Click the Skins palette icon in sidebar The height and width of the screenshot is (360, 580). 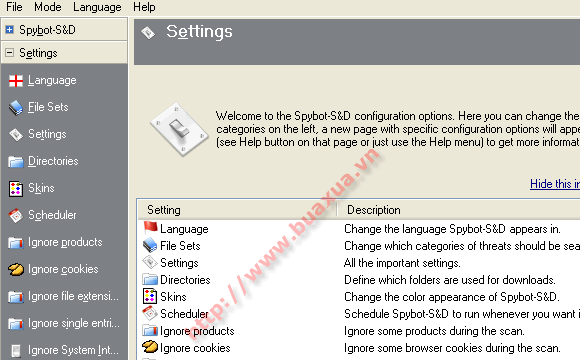tap(16, 188)
